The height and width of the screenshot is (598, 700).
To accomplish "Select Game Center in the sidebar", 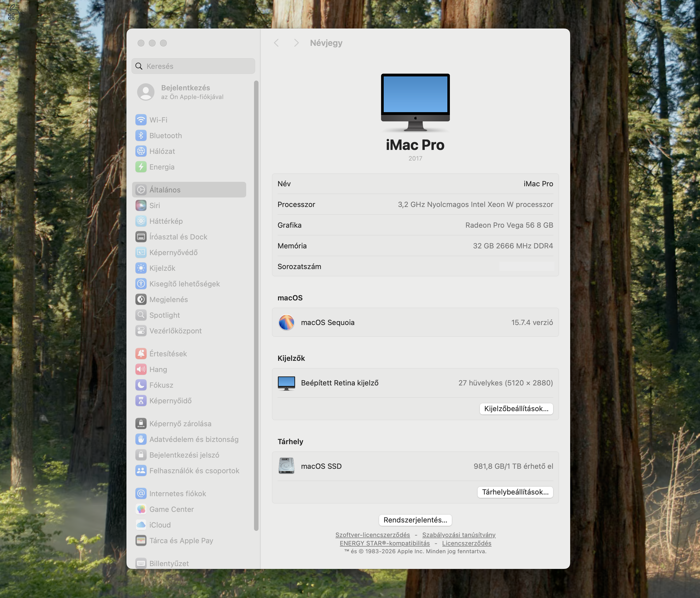I will [x=172, y=509].
